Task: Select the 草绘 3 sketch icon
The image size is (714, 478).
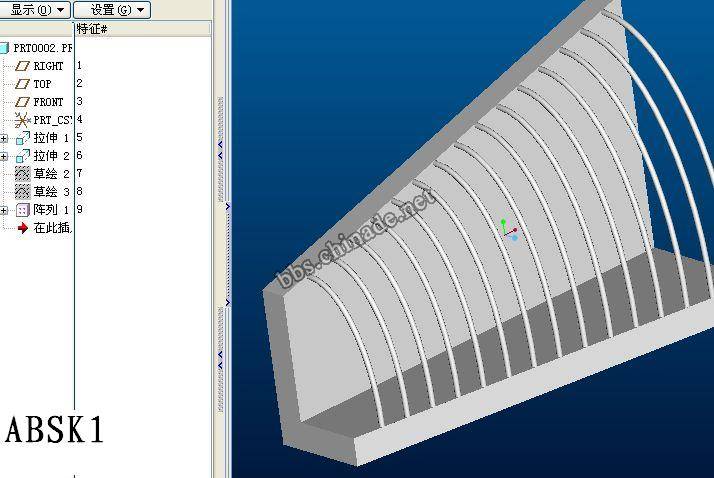Action: click(x=22, y=192)
